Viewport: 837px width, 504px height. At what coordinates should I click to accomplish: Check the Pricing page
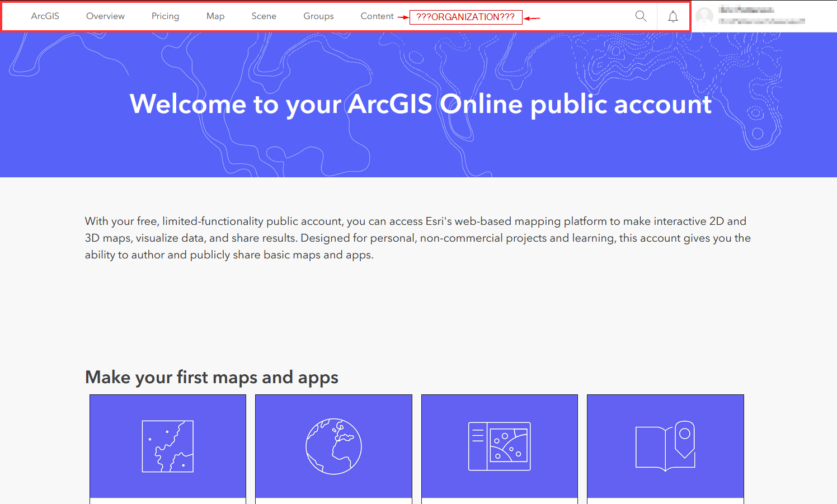point(165,16)
